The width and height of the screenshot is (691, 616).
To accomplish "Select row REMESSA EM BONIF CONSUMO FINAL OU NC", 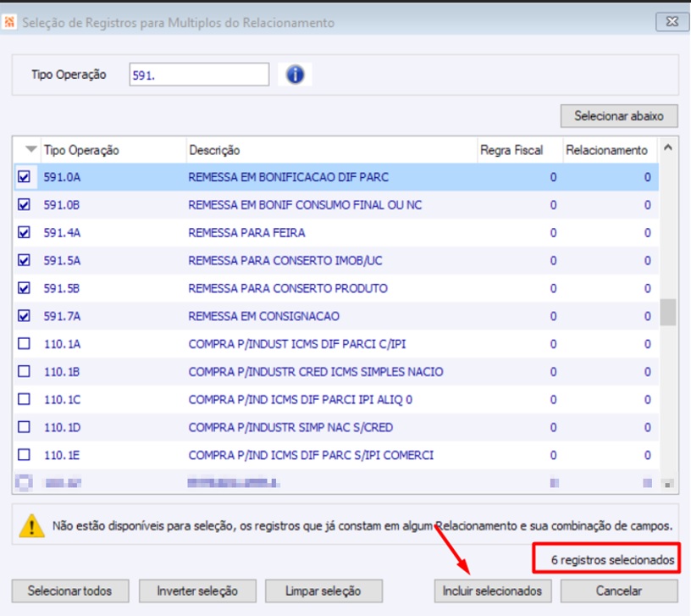I will 336,204.
